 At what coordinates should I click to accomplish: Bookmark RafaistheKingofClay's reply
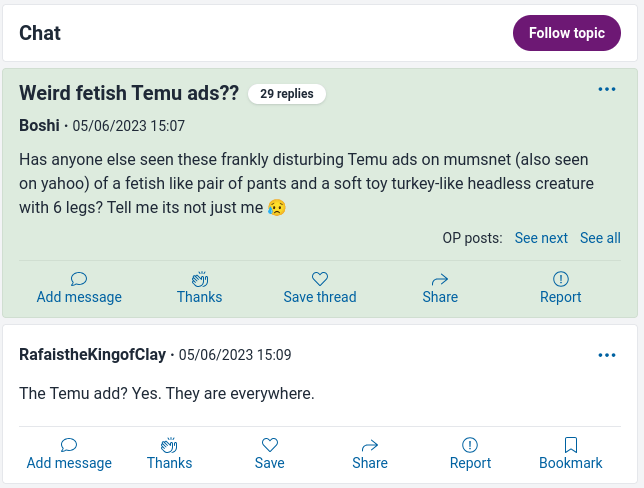click(x=570, y=445)
